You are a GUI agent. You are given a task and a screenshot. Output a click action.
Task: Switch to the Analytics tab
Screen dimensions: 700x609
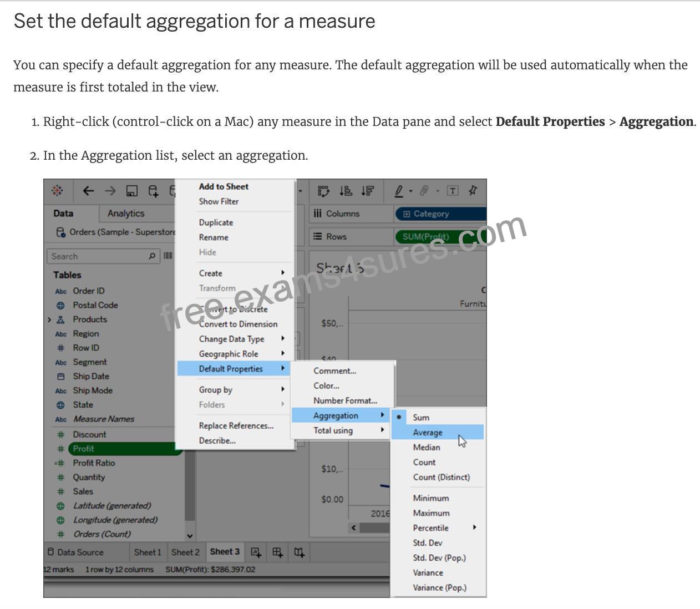pos(126,214)
